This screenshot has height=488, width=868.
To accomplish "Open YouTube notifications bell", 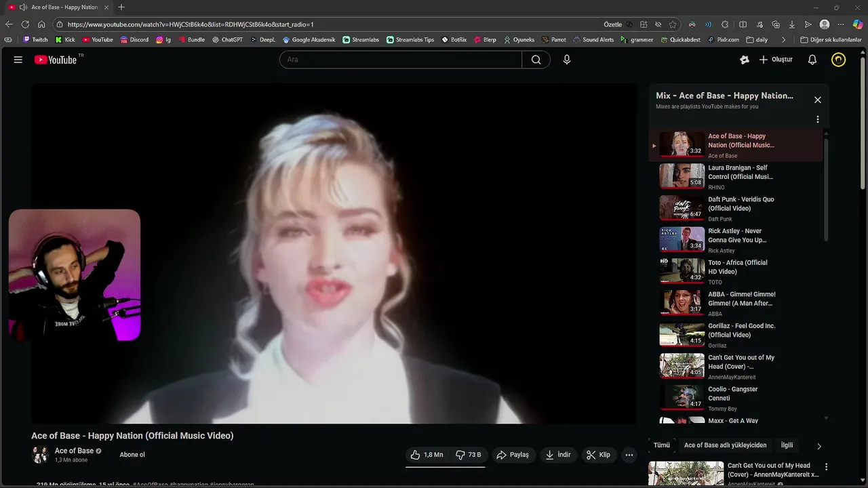I will (812, 60).
